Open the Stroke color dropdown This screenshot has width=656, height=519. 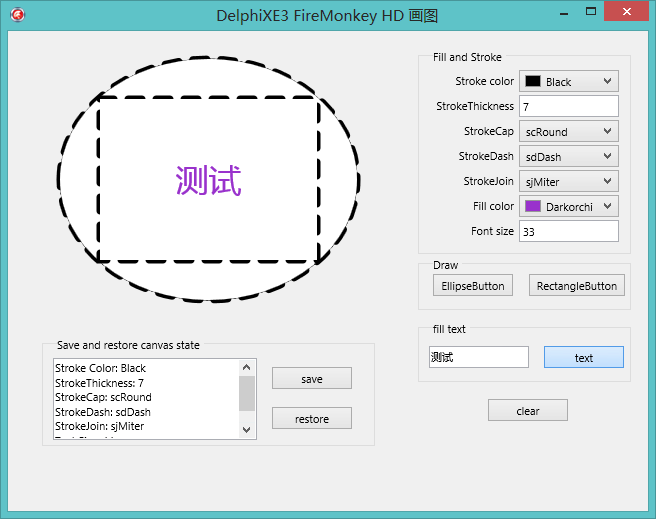click(x=569, y=81)
